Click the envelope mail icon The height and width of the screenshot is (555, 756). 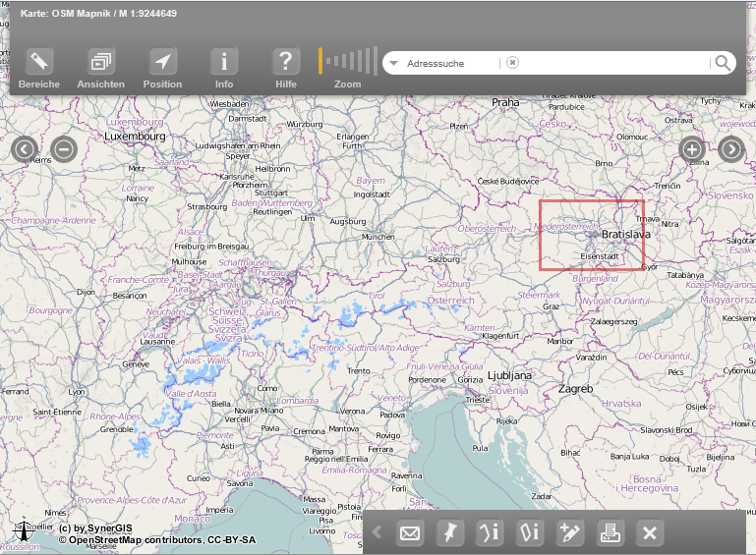coord(410,533)
